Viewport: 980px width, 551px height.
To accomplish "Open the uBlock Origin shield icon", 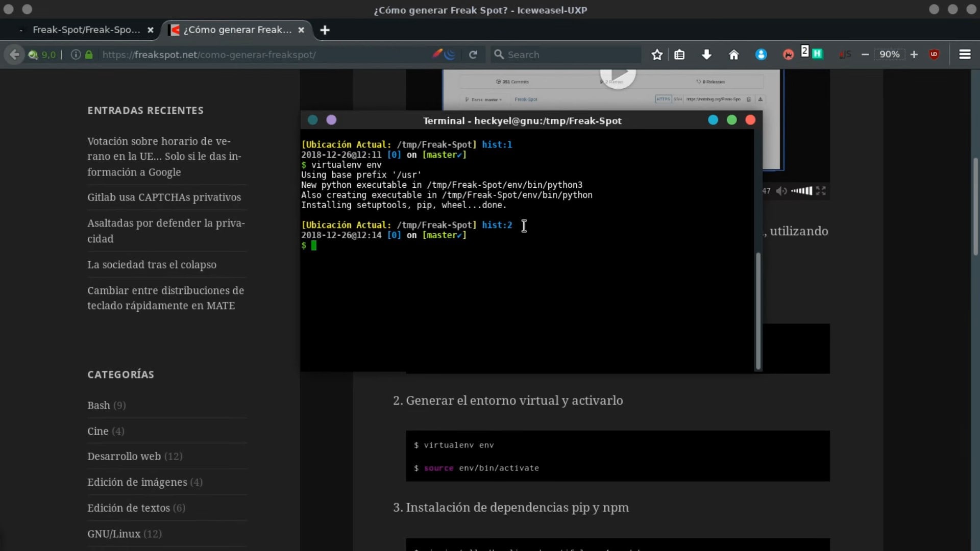I will 934,54.
